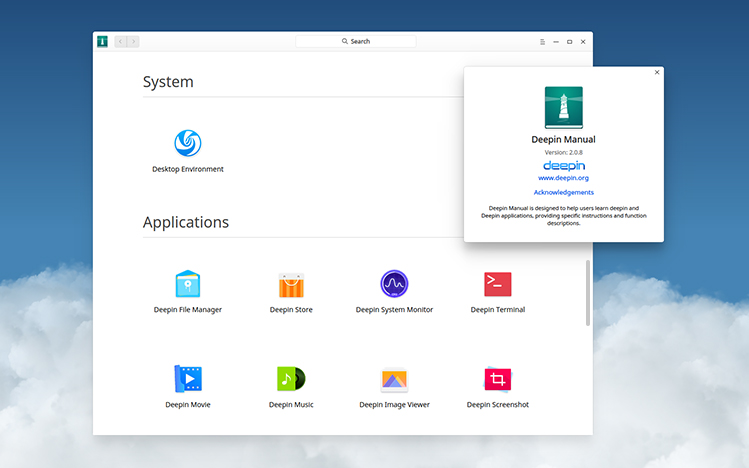Open the Acknowledgements link
This screenshot has height=468, width=749.
coord(564,192)
